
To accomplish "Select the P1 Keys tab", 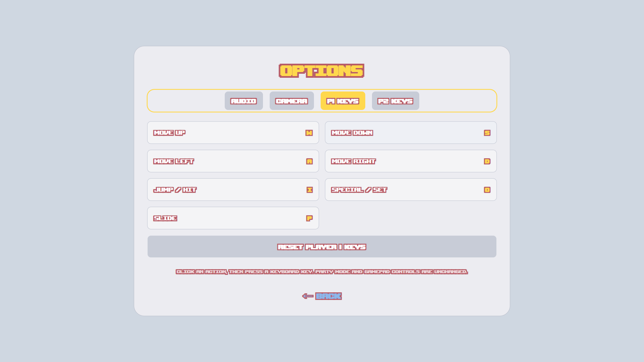I will (342, 101).
